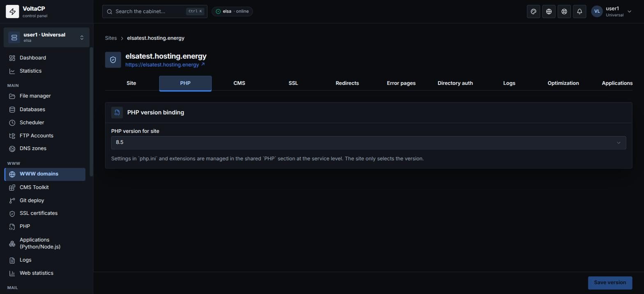Switch to the Applications tab
Viewport: 644px width, 294px height.
tap(617, 83)
